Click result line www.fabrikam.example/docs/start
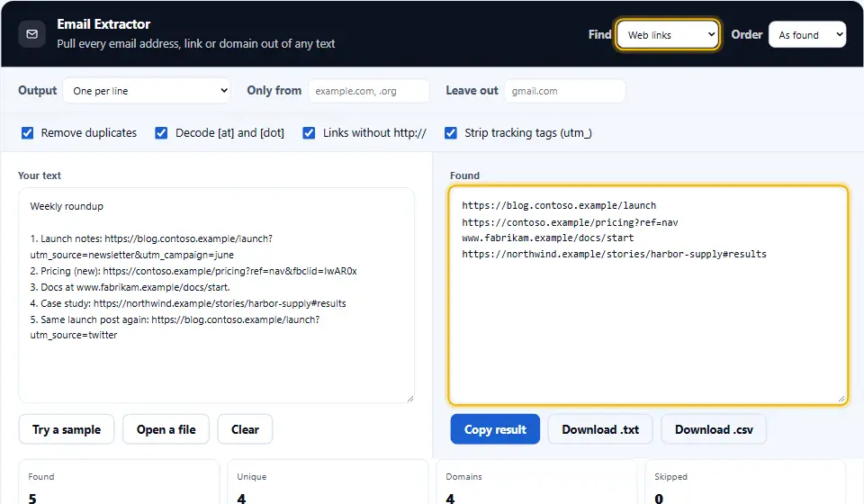Screen dimensions: 864x504 pos(548,238)
